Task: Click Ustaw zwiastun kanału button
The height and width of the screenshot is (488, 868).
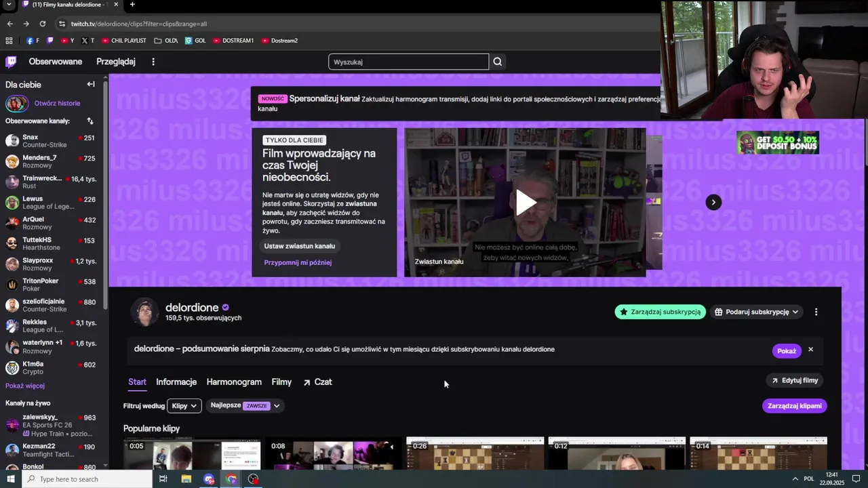Action: (300, 246)
